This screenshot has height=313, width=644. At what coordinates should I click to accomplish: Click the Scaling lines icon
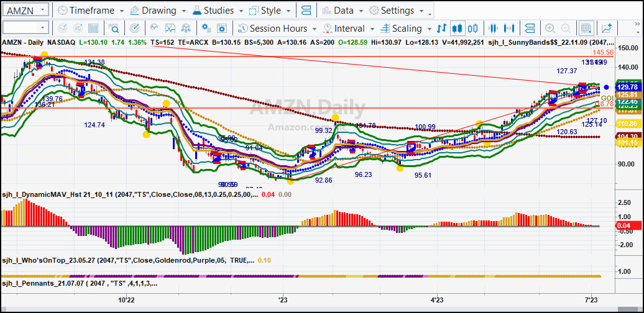[385, 29]
